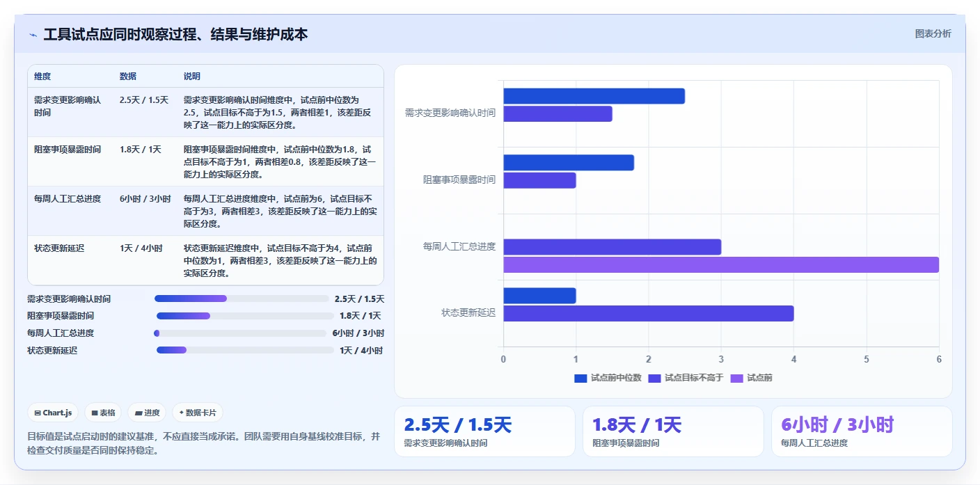The width and height of the screenshot is (980, 485).
Task: Click the 6小时 / 3小时 data card
Action: 862,431
